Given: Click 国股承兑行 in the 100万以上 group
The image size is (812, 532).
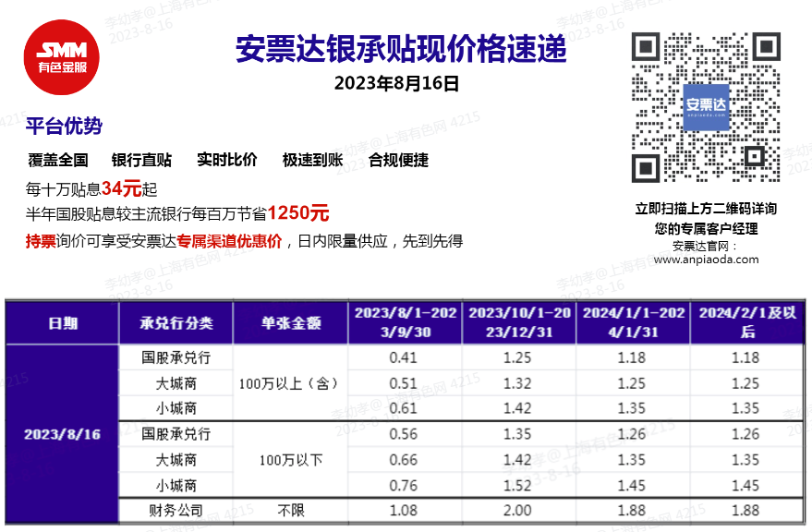Looking at the screenshot, I should tap(176, 357).
